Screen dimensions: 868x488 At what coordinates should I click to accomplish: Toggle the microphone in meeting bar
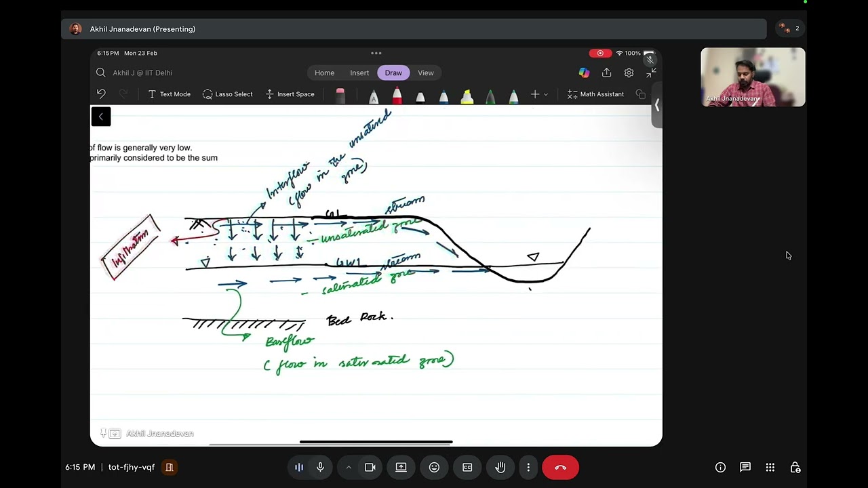(320, 467)
